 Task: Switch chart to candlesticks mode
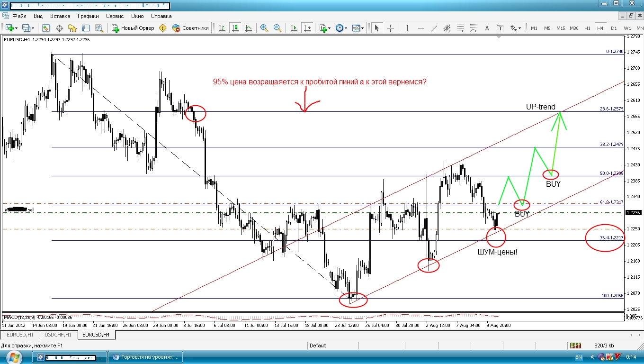point(235,28)
